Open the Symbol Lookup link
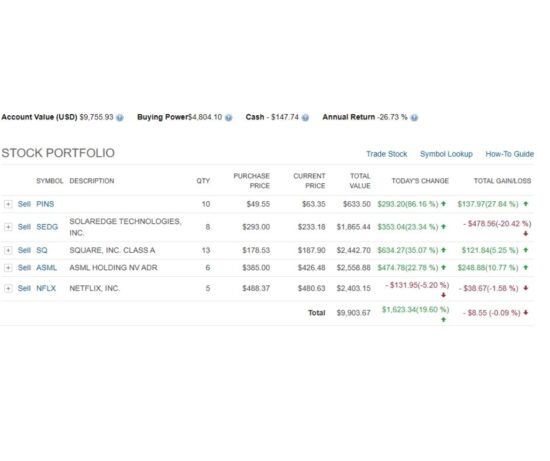Image resolution: width=550 pixels, height=461 pixels. coord(446,154)
